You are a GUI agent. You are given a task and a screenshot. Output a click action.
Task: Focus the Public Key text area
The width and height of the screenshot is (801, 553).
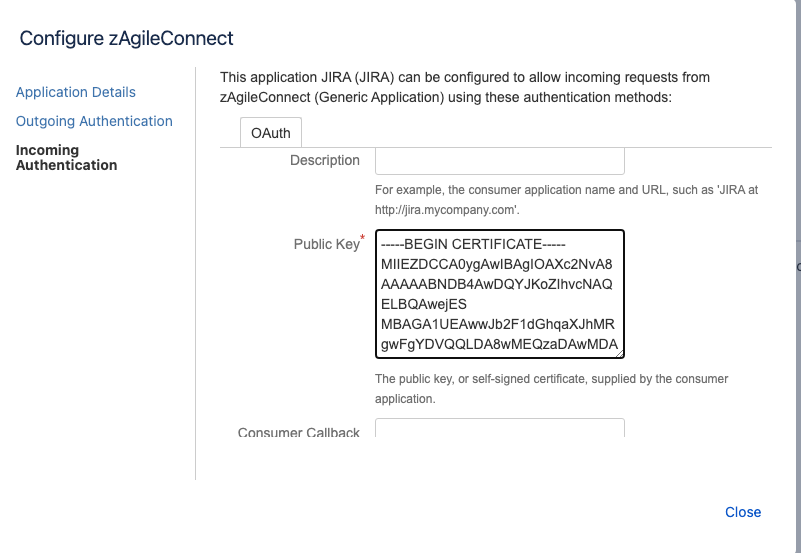[499, 293]
